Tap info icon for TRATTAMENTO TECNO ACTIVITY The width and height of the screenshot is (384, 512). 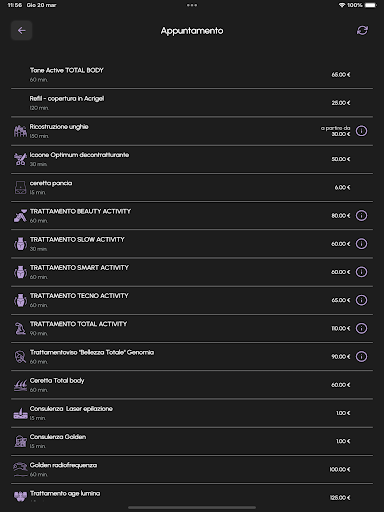point(361,300)
